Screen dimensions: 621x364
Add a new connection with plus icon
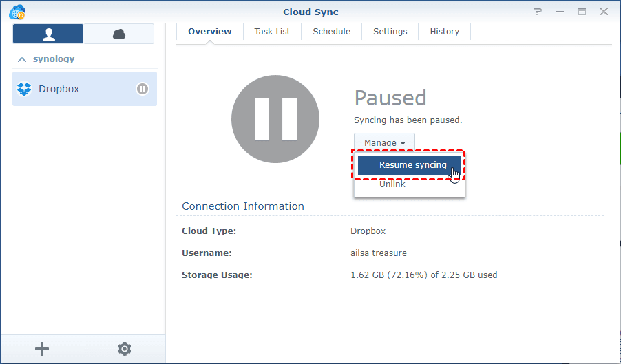click(42, 349)
